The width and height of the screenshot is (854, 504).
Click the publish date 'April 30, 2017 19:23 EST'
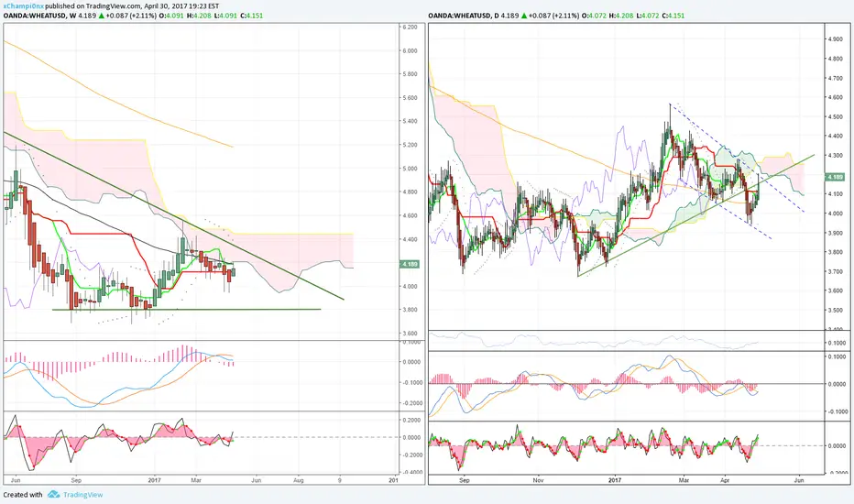(x=181, y=6)
